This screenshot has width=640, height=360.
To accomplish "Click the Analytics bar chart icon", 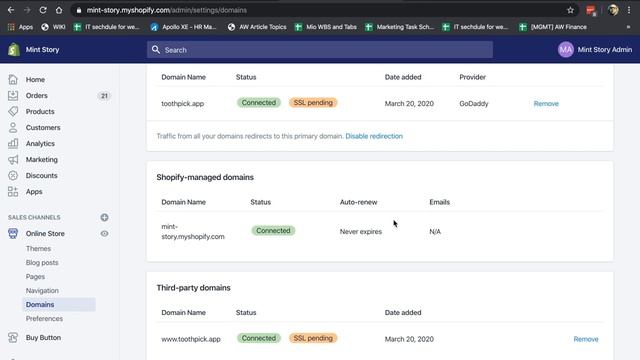I will click(13, 143).
